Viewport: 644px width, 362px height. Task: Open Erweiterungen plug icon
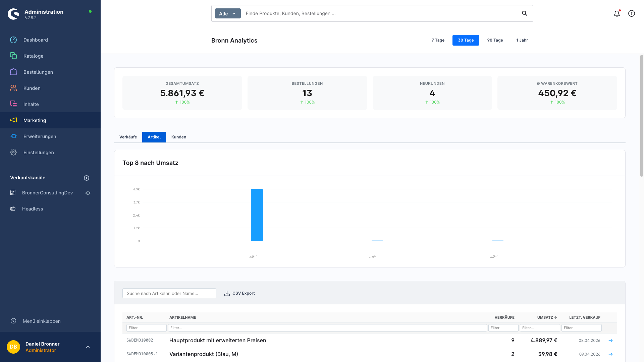pyautogui.click(x=13, y=136)
